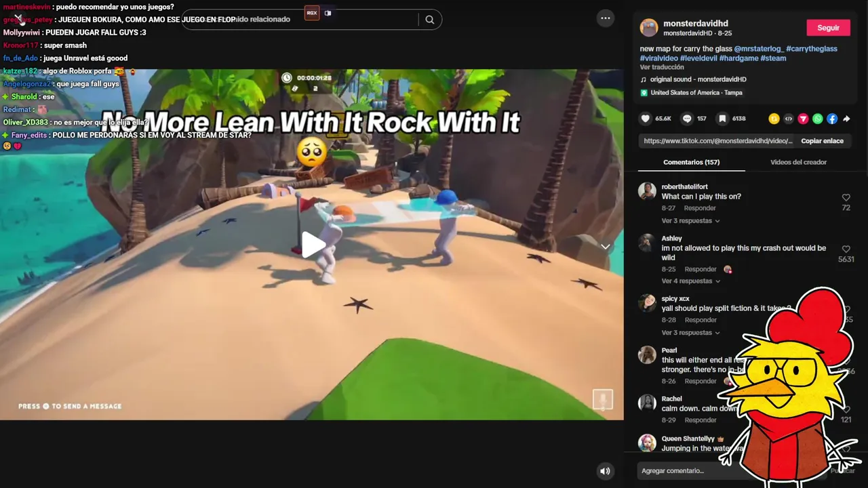The height and width of the screenshot is (488, 868).
Task: Open #leveldevil hashtag
Action: (698, 58)
